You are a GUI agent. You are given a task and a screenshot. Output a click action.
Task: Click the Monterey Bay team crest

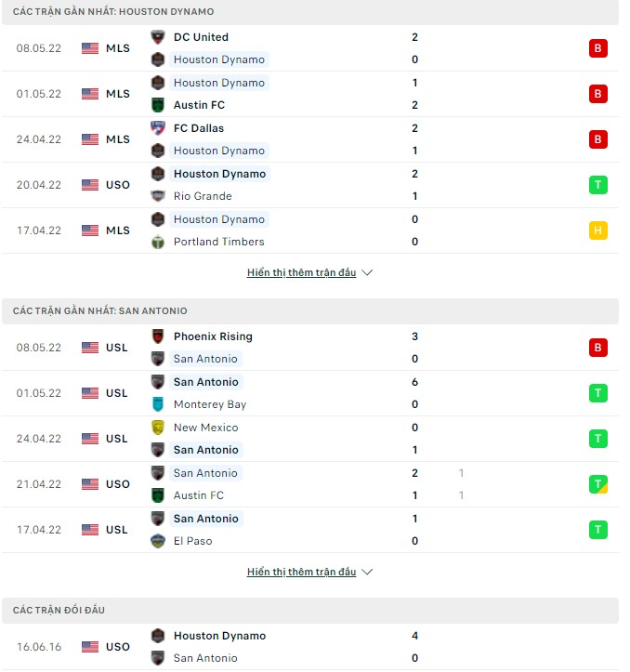point(158,404)
